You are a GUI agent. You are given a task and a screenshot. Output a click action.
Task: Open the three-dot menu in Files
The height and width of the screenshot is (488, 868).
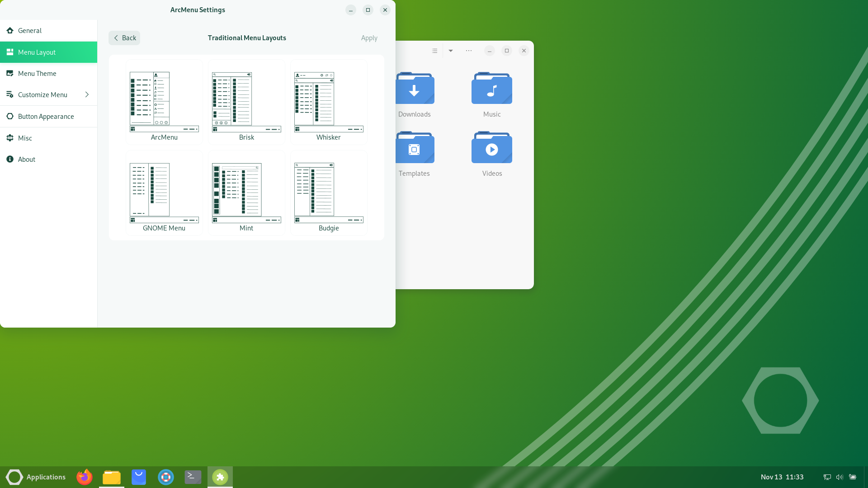(x=469, y=51)
